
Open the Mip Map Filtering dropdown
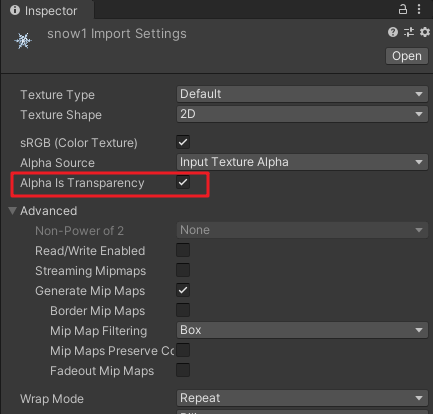302,330
